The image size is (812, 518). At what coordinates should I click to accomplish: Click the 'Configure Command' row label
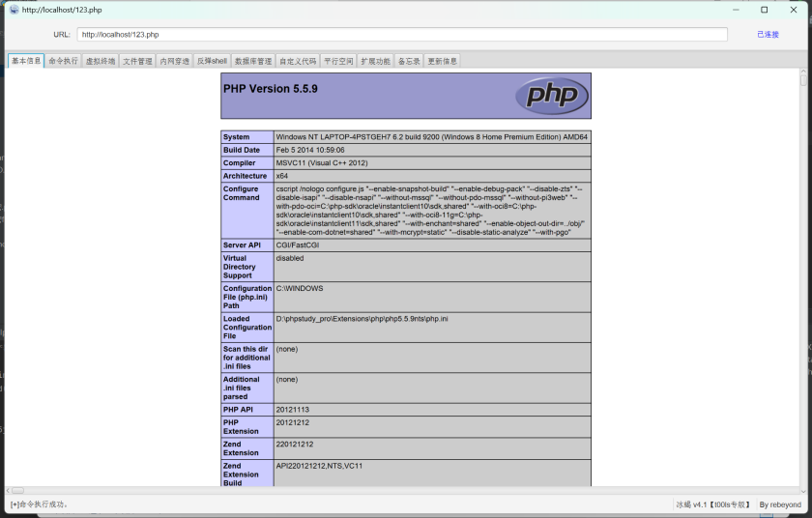tap(242, 193)
